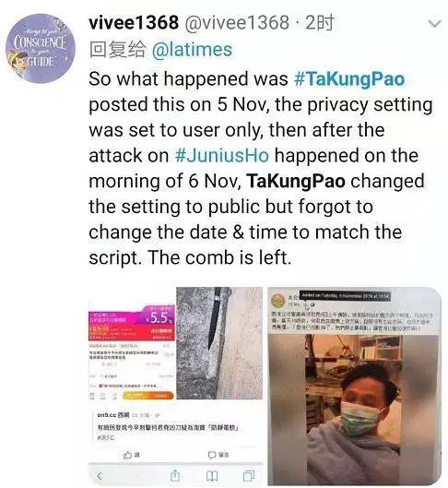Open the @latimes reply mention

point(192,50)
